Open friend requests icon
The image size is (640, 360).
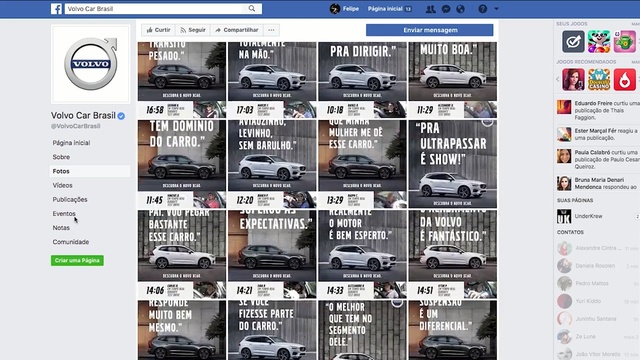point(430,9)
